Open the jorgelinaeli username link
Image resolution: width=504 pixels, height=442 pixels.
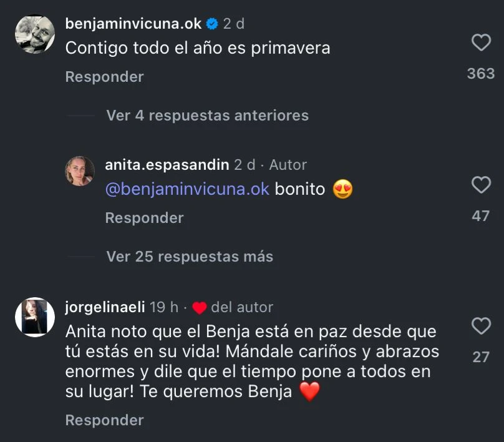(105, 307)
